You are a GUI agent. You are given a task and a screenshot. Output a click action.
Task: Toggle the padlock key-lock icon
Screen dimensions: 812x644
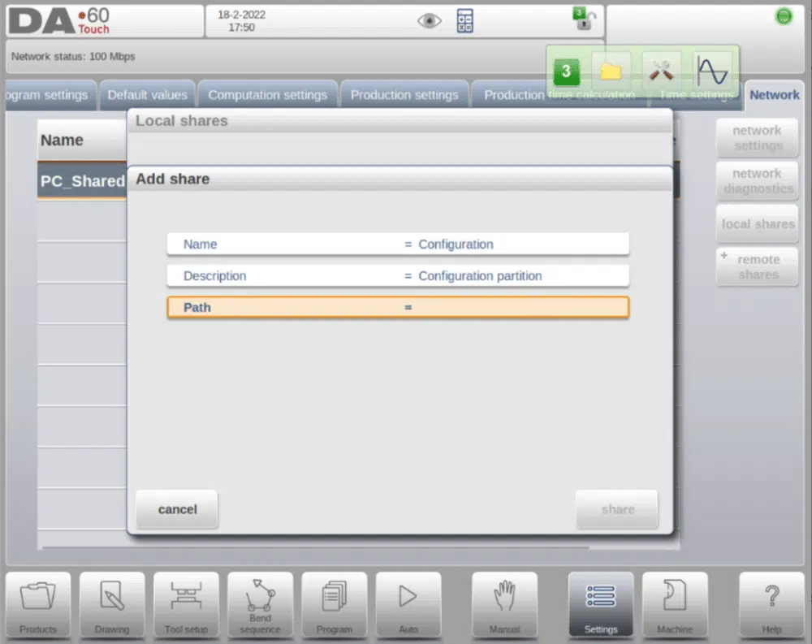pos(584,19)
